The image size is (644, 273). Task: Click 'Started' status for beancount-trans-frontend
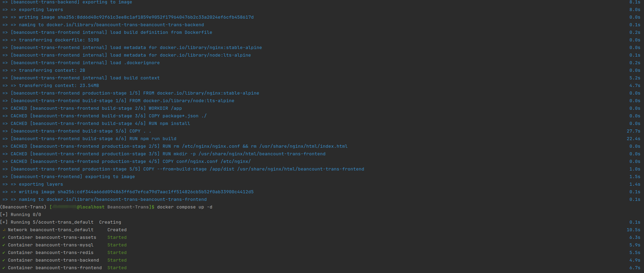coord(117,268)
